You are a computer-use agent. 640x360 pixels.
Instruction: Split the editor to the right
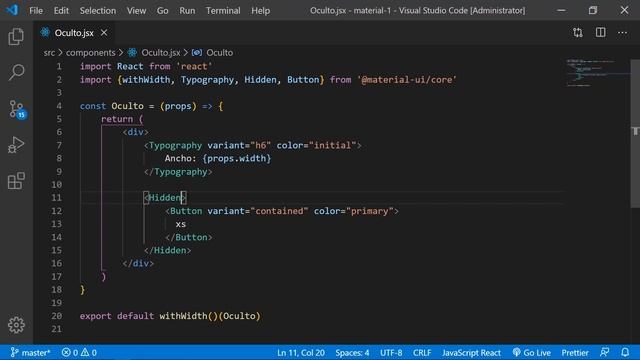(600, 33)
